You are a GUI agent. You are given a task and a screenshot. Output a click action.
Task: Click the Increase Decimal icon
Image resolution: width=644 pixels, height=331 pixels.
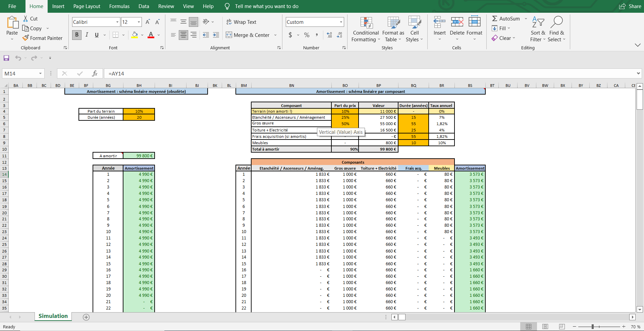click(329, 35)
